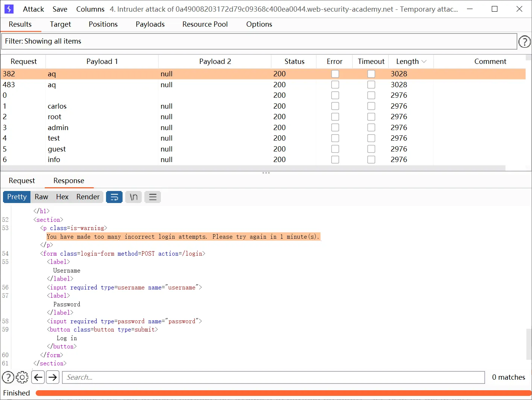Click the highlighted too many attempts warning text
Viewport: 532px width, 400px height.
[x=183, y=236]
